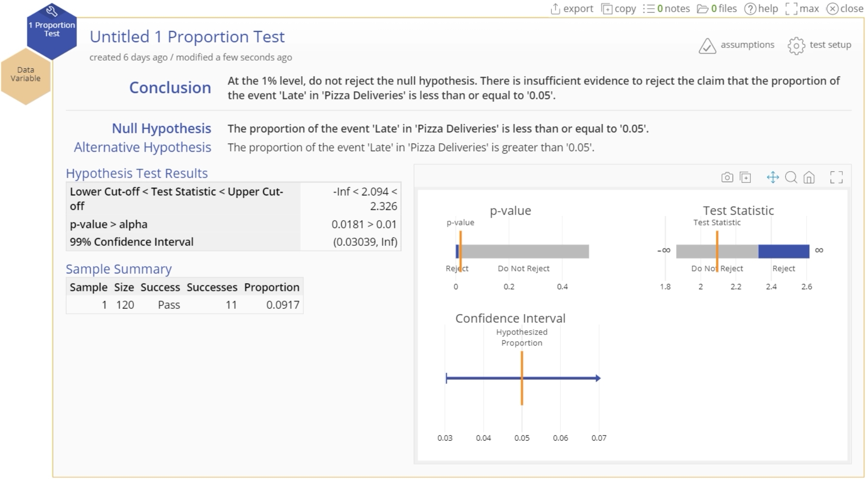Click the blue Reject region bar

pos(783,251)
